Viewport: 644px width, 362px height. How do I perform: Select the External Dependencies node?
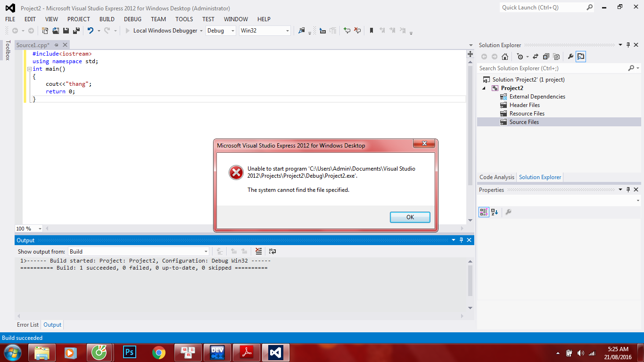click(x=537, y=97)
